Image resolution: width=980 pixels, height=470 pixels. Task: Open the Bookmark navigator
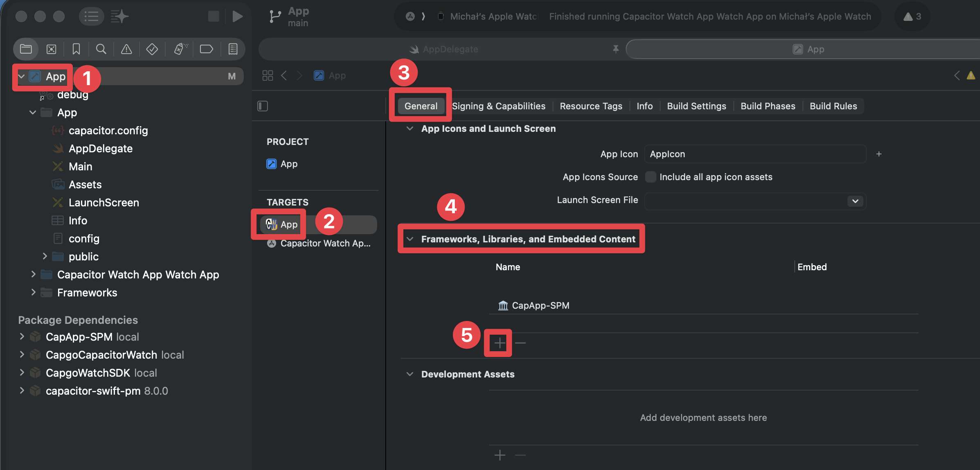tap(76, 49)
